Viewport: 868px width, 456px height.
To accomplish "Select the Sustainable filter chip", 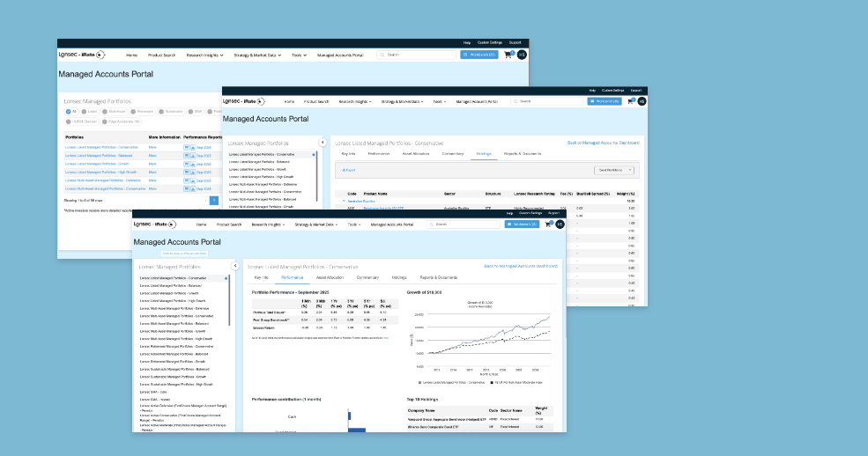I will [171, 112].
